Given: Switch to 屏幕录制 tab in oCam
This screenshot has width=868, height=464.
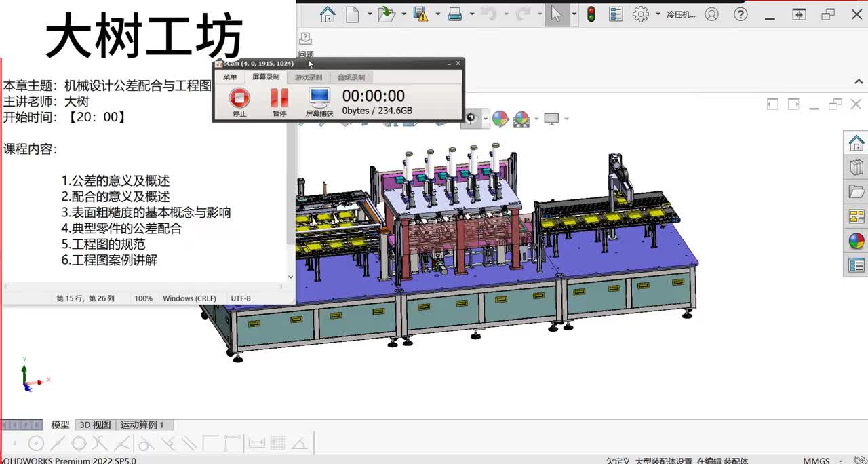Looking at the screenshot, I should click(266, 77).
